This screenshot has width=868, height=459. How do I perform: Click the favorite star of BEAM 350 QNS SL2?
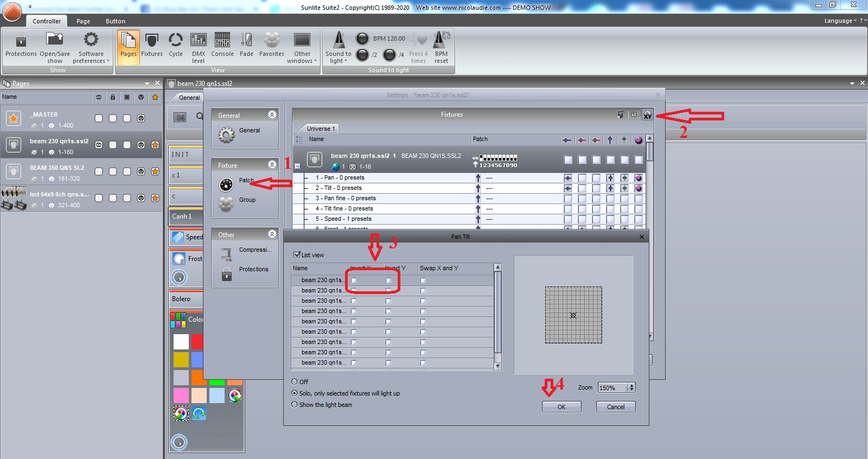click(155, 171)
